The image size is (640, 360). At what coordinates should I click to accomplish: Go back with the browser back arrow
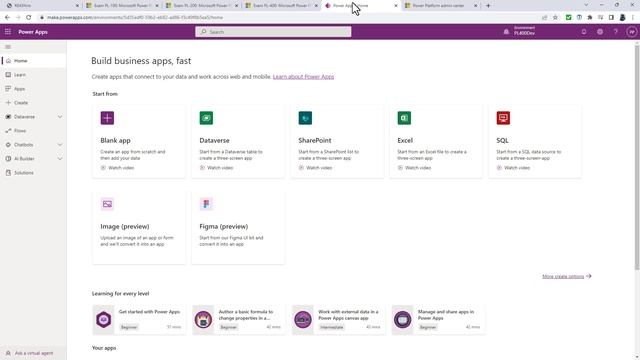(7, 18)
